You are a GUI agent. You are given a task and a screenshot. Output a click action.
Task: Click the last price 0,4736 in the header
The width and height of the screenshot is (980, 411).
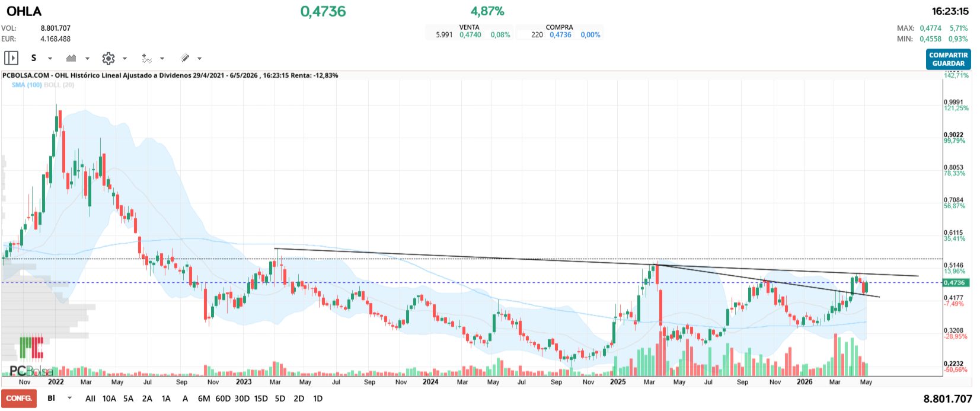[323, 11]
